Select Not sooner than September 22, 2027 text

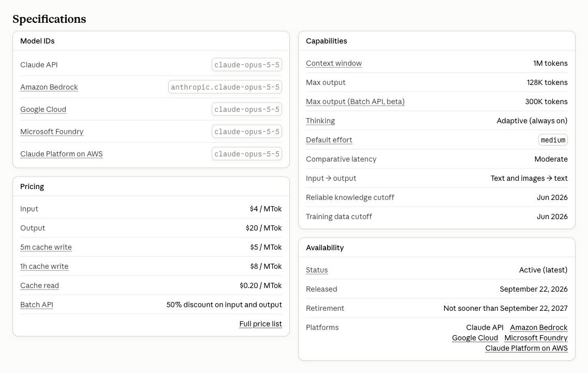[506, 308]
